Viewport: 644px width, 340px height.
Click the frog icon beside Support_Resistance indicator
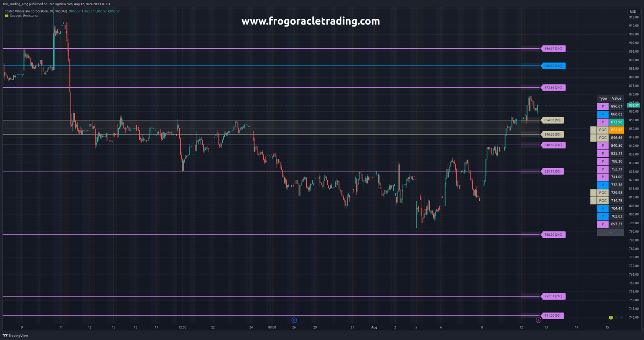(x=6, y=16)
